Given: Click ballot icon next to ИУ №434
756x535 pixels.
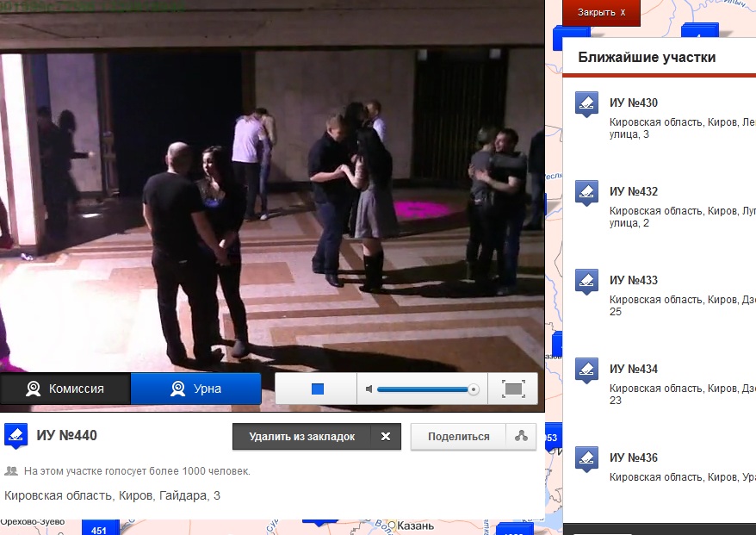Looking at the screenshot, I should coord(586,370).
